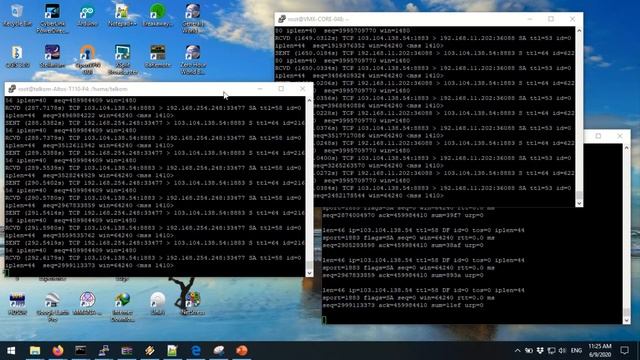Minimize the telkom PuTTY terminal window
Screen dimensions: 640x360
click(260, 89)
